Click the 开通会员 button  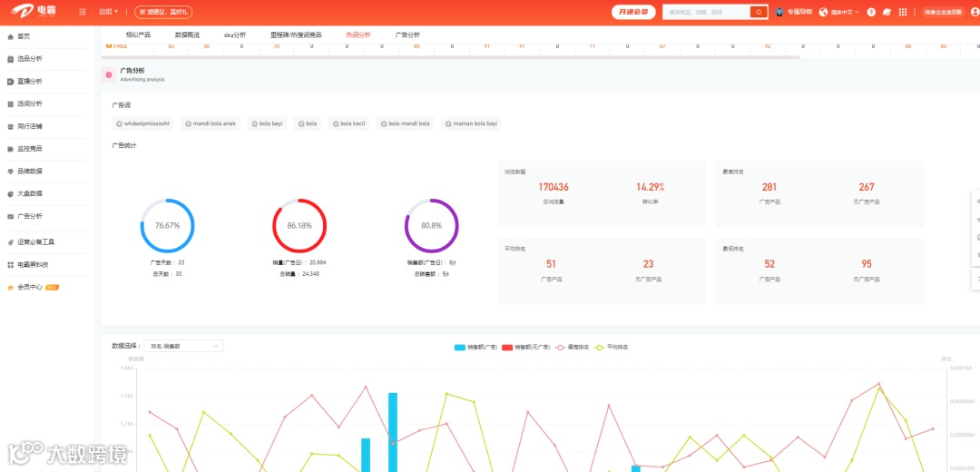[633, 12]
